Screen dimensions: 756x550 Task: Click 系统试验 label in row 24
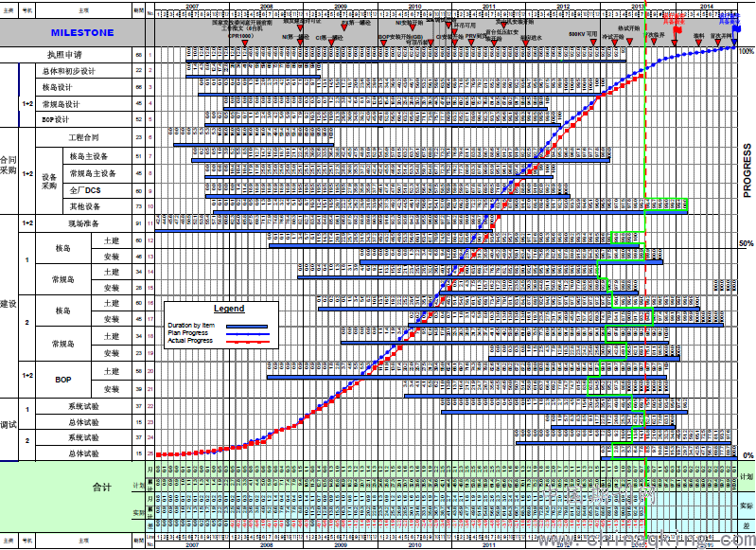pos(83,437)
